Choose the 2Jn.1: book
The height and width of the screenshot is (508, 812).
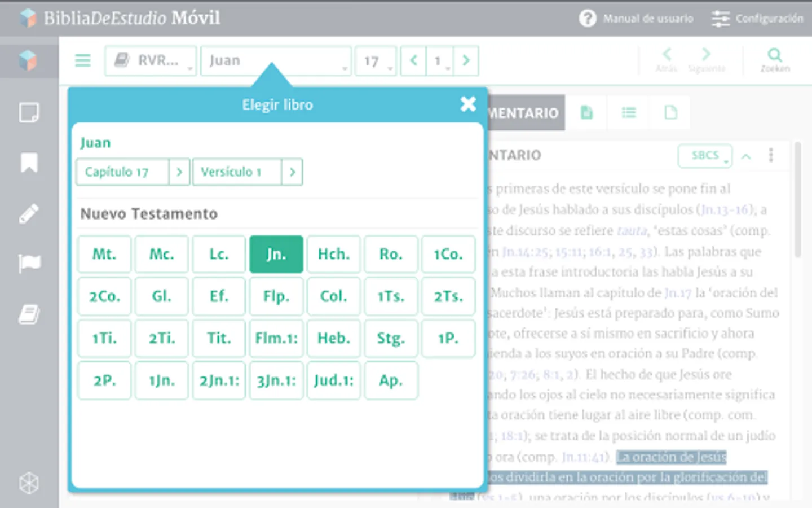(219, 380)
